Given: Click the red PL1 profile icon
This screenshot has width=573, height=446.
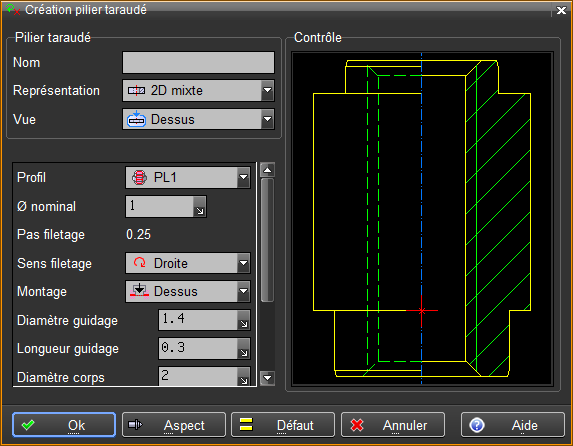Looking at the screenshot, I should click(x=139, y=177).
